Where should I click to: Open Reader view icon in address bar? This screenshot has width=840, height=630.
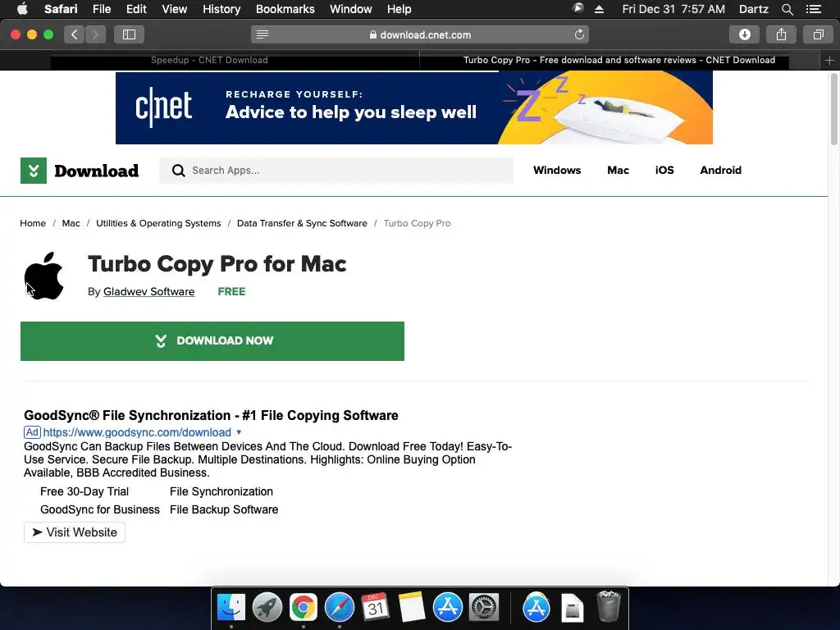262,34
